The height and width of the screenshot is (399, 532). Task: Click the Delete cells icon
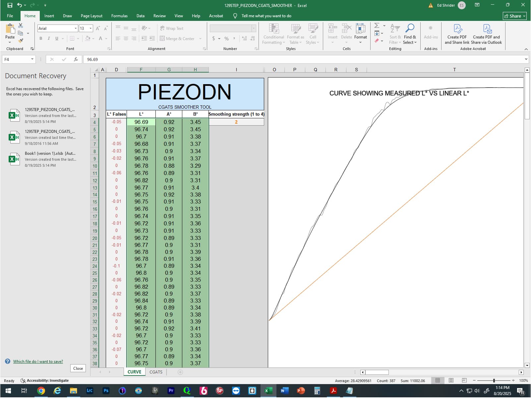(x=347, y=28)
